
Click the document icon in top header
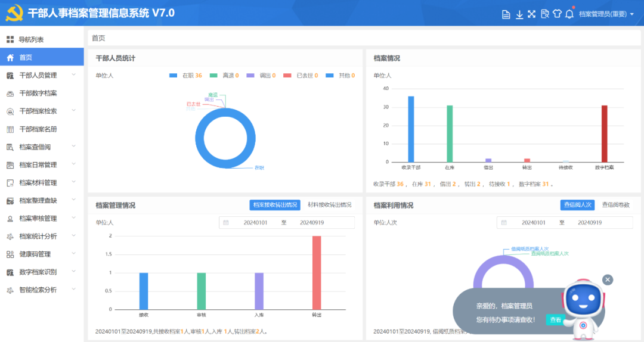point(506,14)
